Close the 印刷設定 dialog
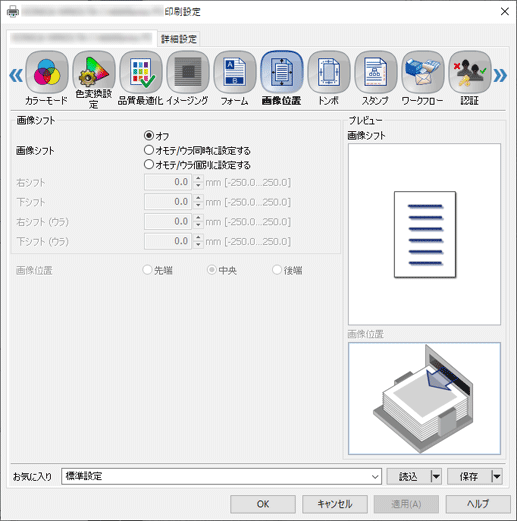Viewport: 517px width, 521px height. pyautogui.click(x=505, y=12)
